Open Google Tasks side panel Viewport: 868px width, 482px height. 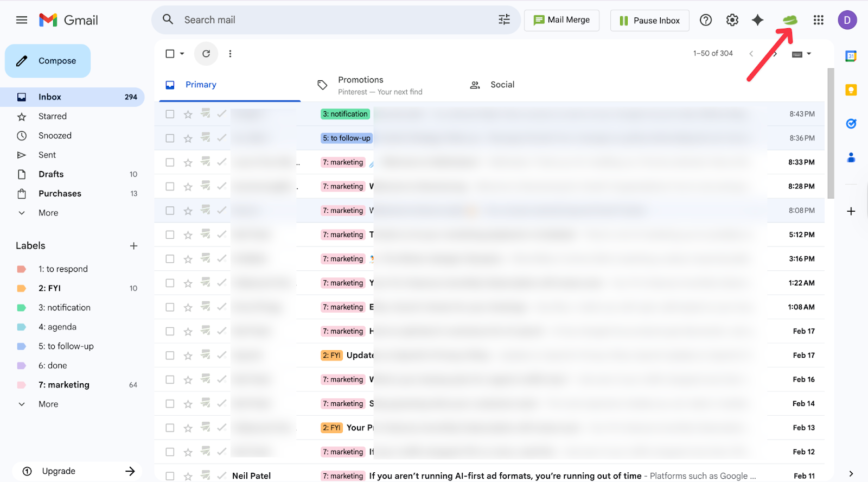coord(851,124)
